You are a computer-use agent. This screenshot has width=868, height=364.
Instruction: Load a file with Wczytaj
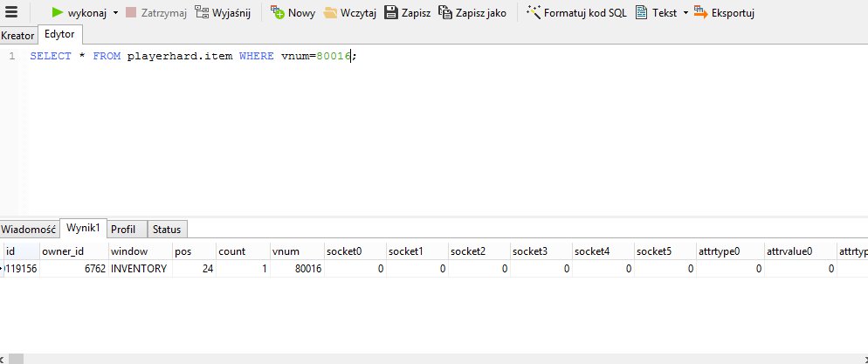[x=350, y=13]
